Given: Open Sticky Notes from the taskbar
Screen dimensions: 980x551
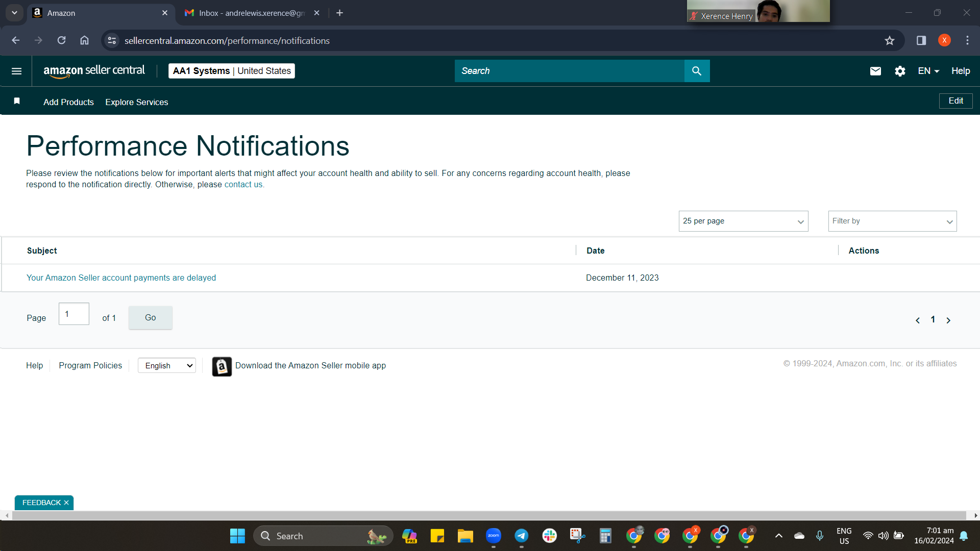Looking at the screenshot, I should (x=437, y=536).
